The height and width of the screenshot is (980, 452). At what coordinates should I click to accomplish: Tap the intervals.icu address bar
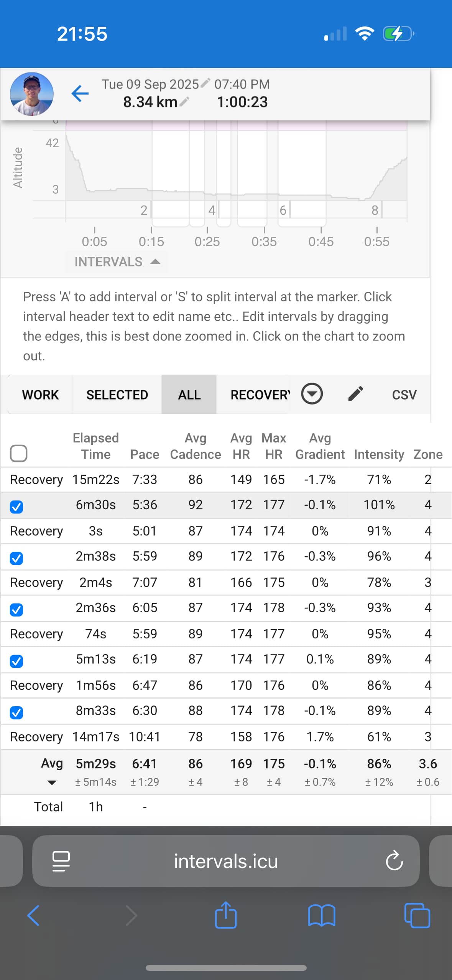coord(226,861)
